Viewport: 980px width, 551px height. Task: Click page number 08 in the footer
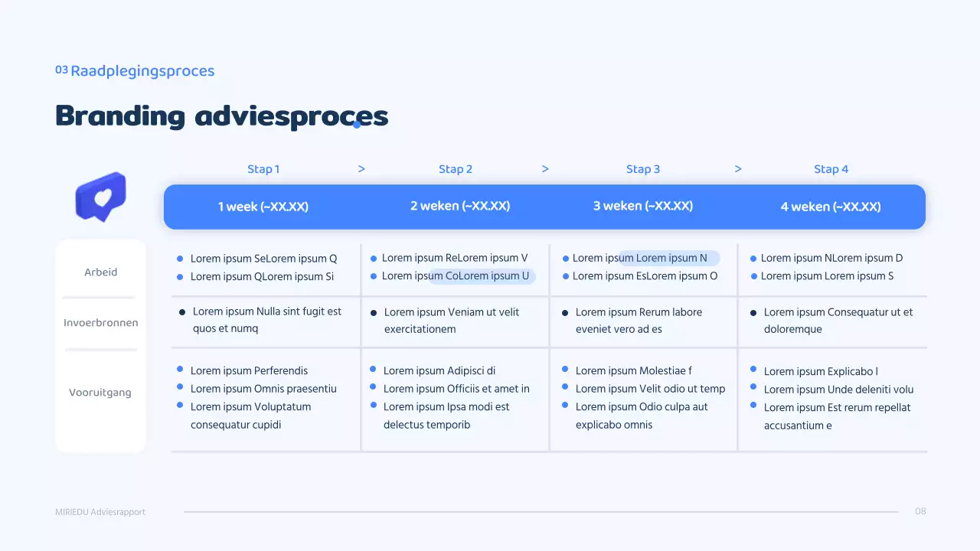pyautogui.click(x=920, y=511)
